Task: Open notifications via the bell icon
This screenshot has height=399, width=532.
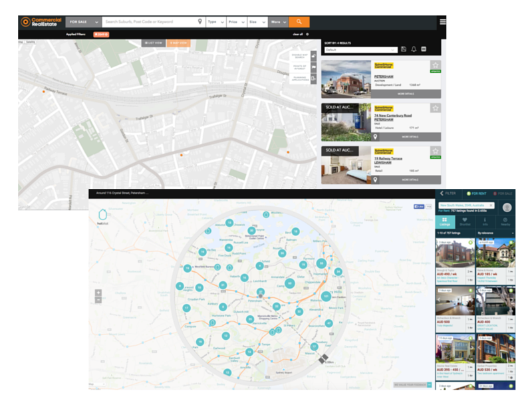Action: pos(414,49)
